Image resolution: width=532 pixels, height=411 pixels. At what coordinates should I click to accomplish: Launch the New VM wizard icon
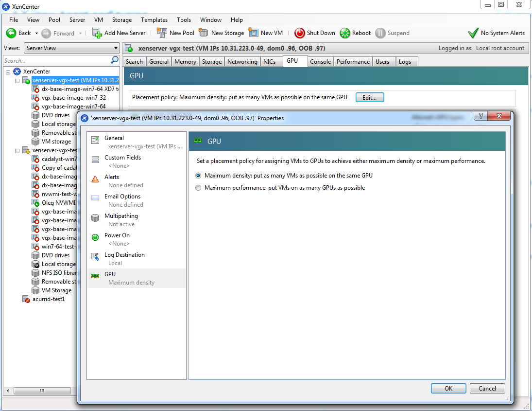[x=253, y=33]
